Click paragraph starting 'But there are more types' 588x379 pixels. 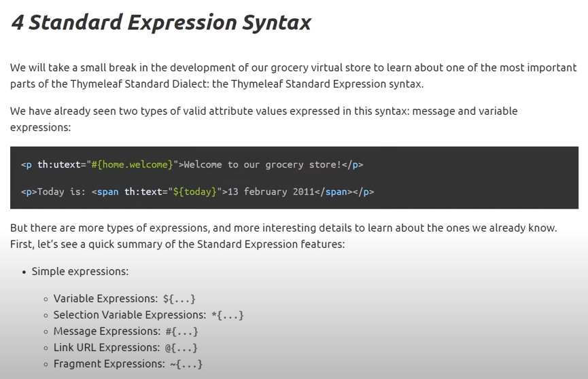(x=283, y=236)
